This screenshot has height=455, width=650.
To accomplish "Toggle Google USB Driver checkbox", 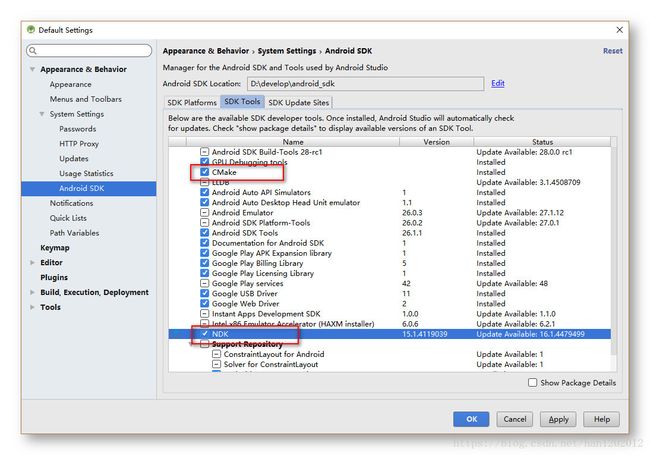I will click(x=204, y=293).
